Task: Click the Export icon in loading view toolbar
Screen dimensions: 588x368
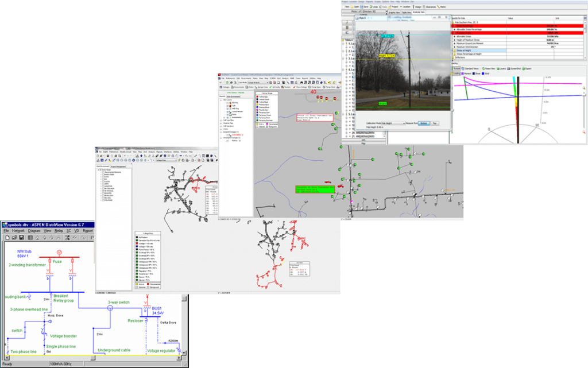Action: 523,68
